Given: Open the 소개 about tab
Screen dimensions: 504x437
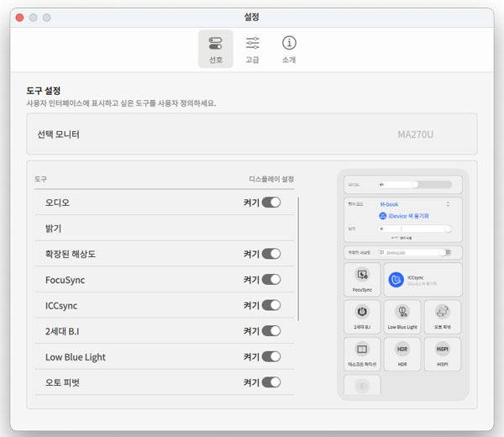Looking at the screenshot, I should pyautogui.click(x=289, y=49).
